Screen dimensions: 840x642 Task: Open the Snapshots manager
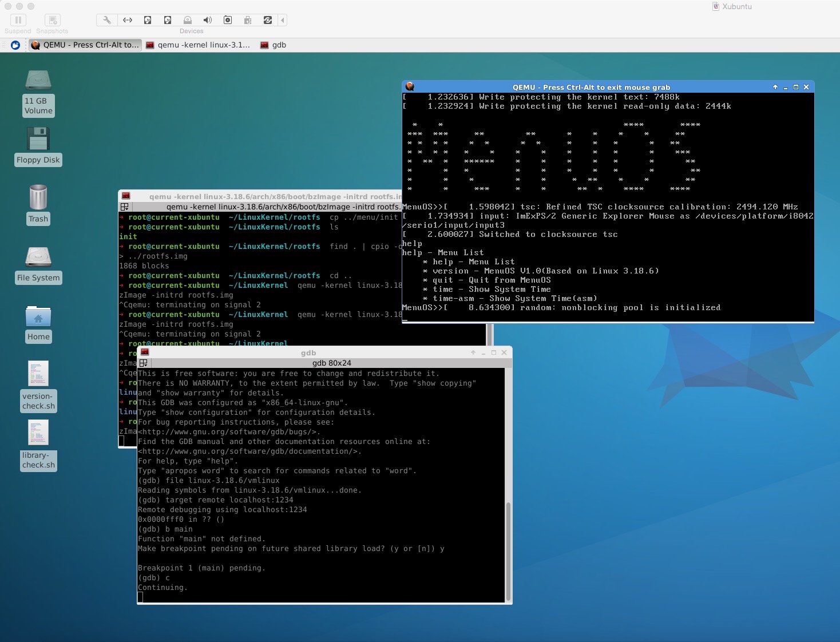[52, 20]
